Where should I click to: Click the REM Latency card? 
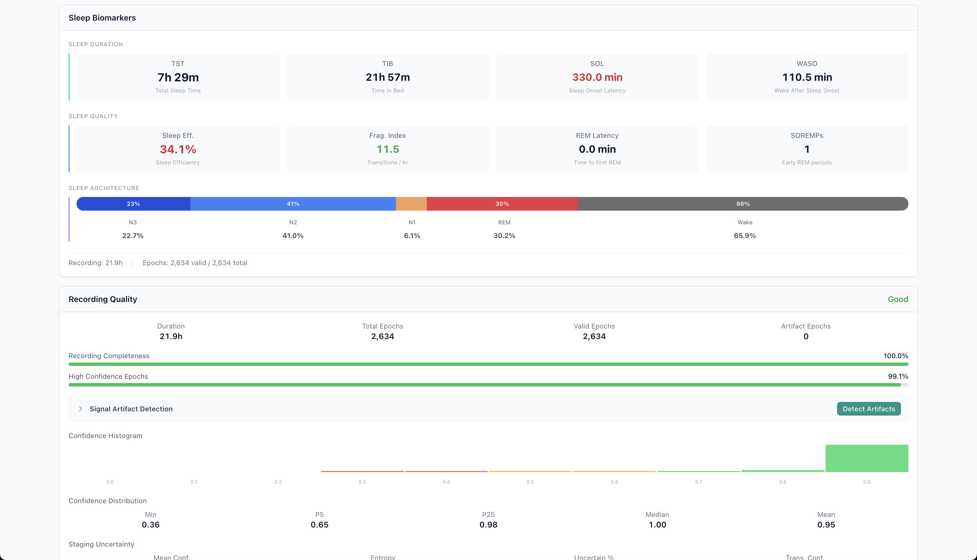[597, 149]
